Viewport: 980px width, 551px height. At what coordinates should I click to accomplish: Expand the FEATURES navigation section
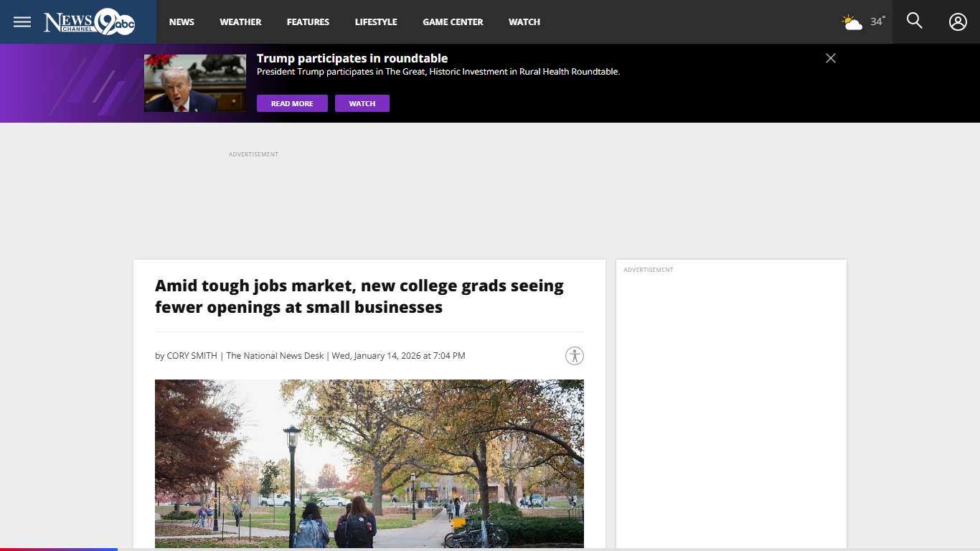308,22
